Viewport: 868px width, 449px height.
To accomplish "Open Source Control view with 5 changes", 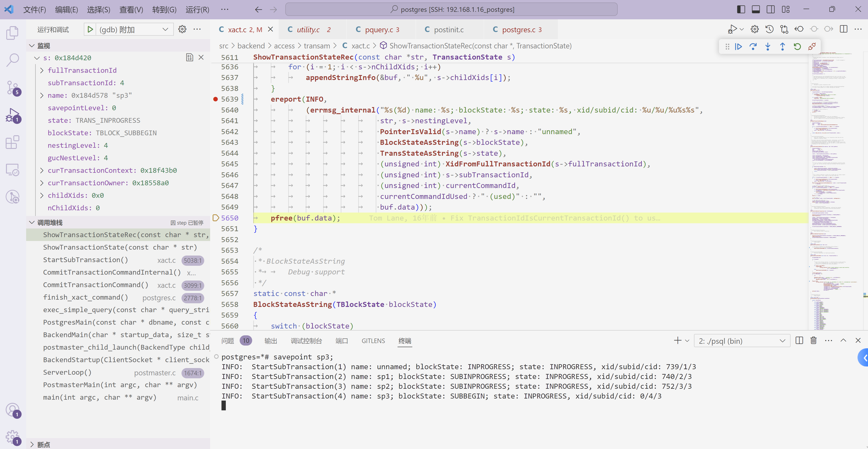I will click(x=13, y=88).
